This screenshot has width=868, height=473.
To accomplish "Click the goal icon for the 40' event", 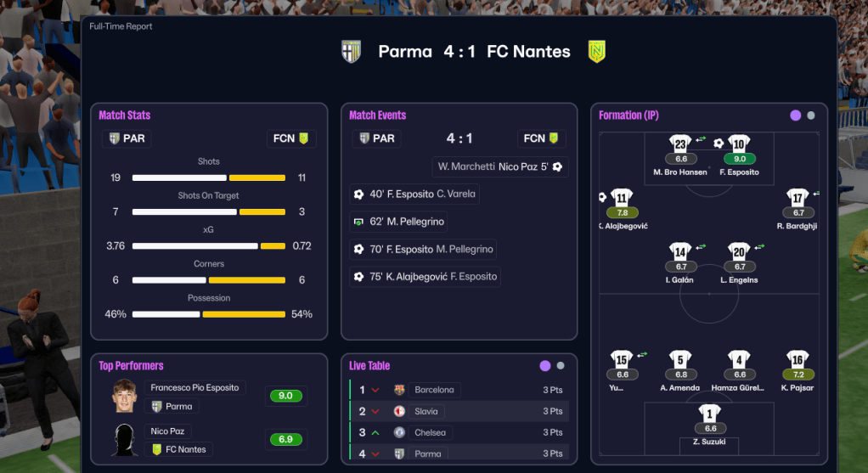I will click(x=358, y=194).
